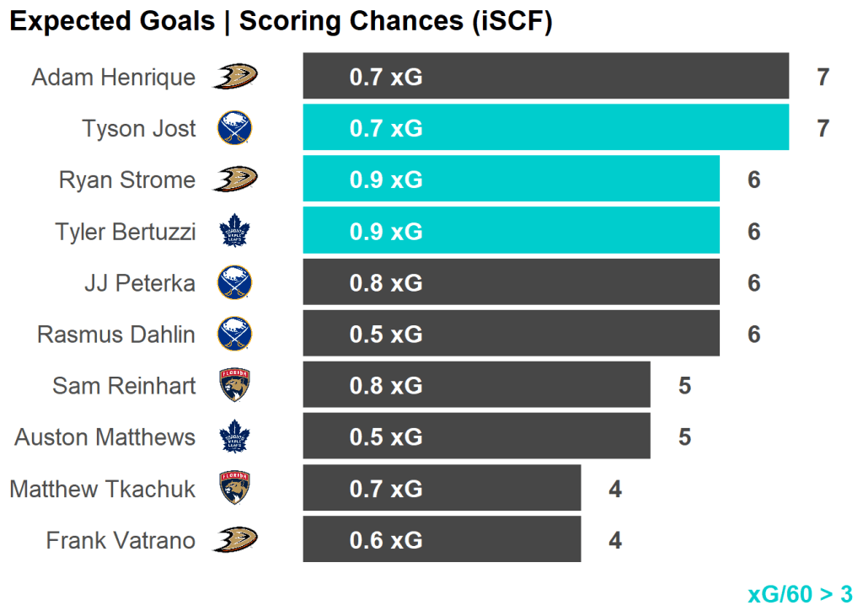Click the Panthers logo next to Sam Reinhart
This screenshot has width=863, height=616.
click(x=234, y=386)
